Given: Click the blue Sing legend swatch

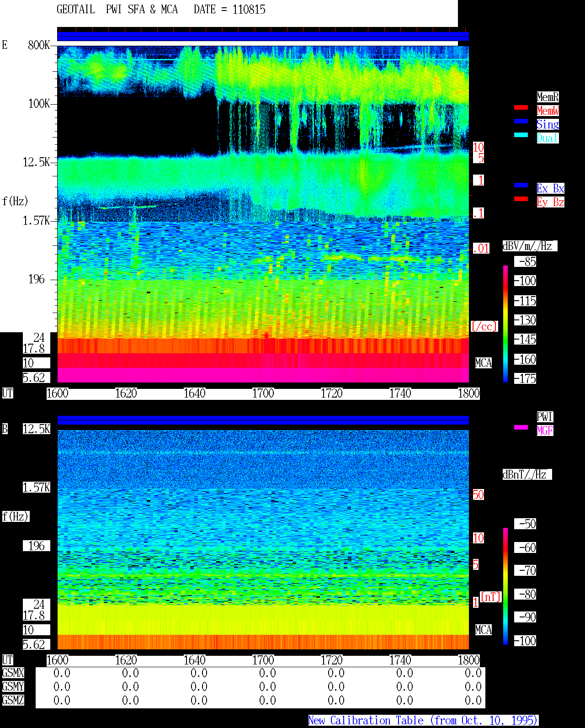Looking at the screenshot, I should [521, 121].
